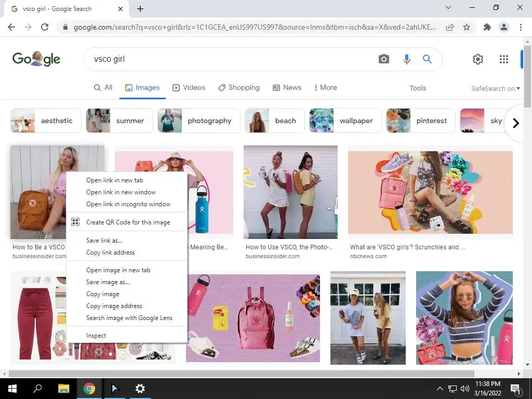
Task: Open the volume speaker tray icon
Action: point(465,389)
